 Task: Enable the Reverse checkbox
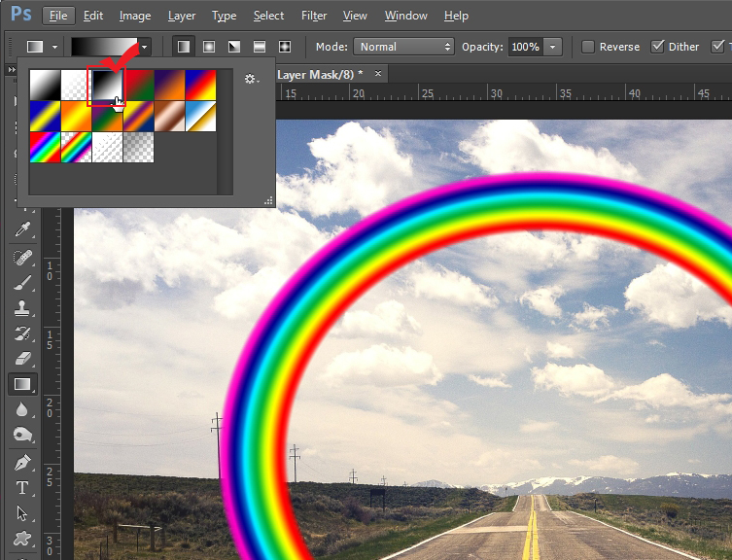pos(588,47)
